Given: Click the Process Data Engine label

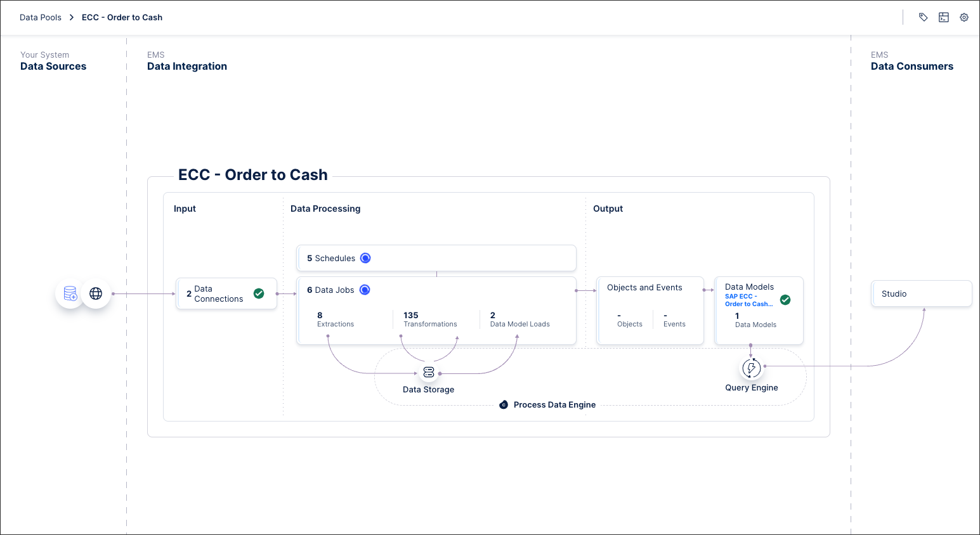Looking at the screenshot, I should point(554,404).
